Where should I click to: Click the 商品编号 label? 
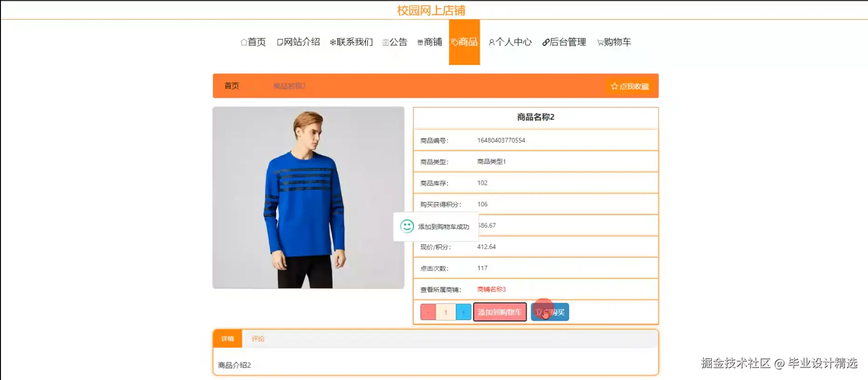[434, 140]
